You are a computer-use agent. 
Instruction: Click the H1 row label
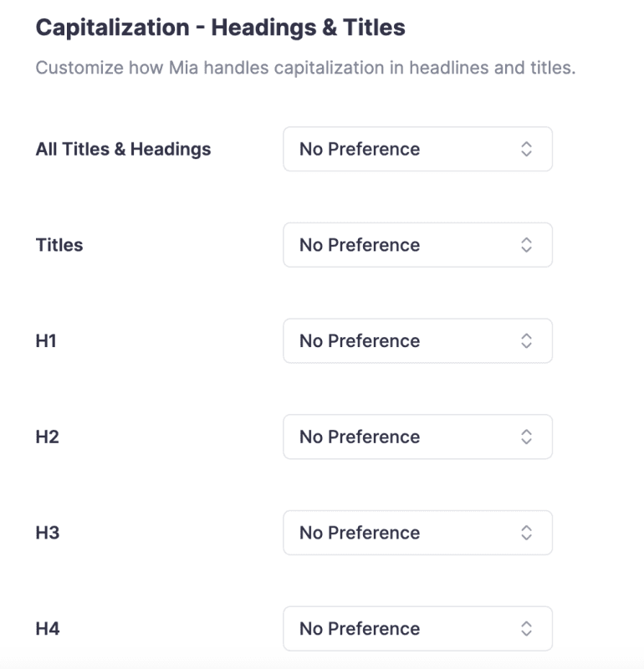pos(46,341)
